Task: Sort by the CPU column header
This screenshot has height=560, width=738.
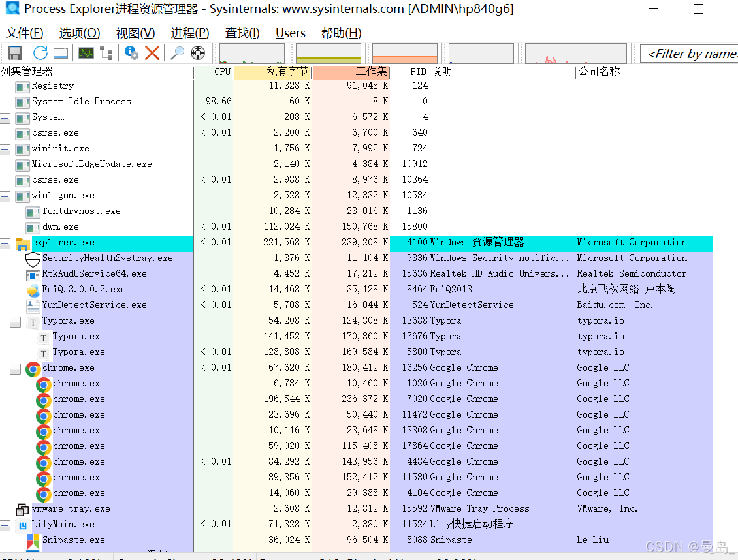Action: coord(214,72)
